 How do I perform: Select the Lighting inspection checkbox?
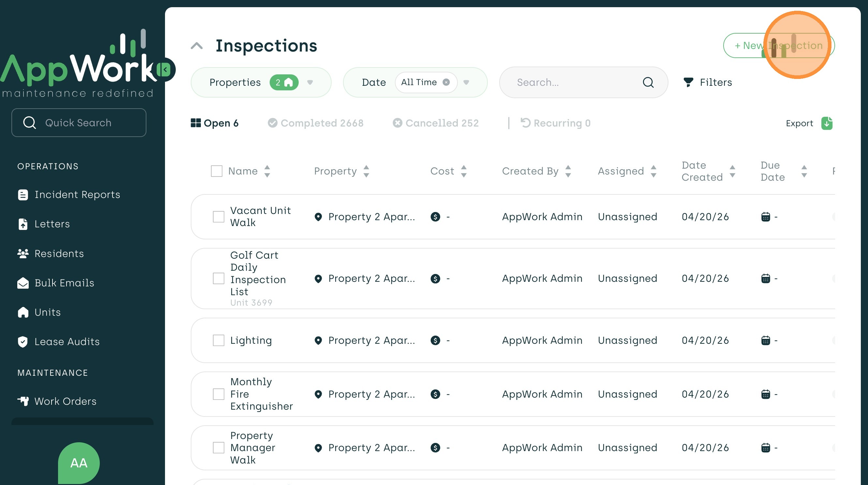tap(218, 341)
